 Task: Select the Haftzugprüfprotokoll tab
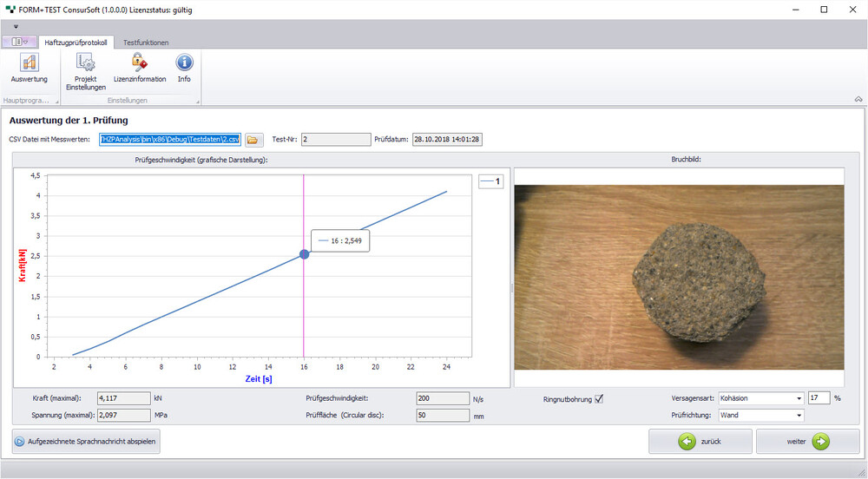coord(76,42)
